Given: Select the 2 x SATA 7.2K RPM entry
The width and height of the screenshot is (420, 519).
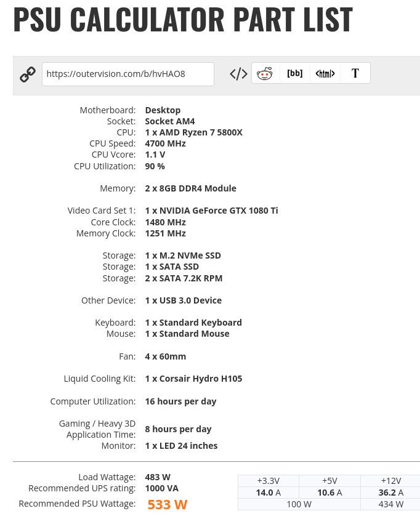Looking at the screenshot, I should pyautogui.click(x=184, y=278).
